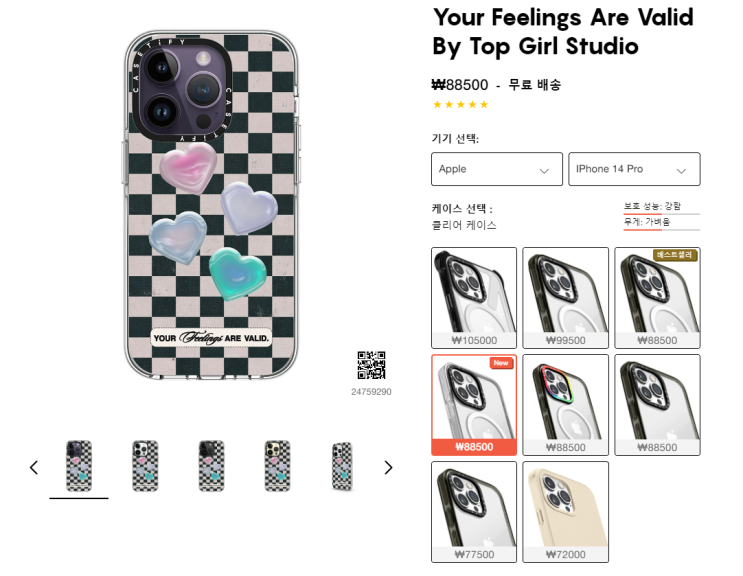Click the next thumbnail arrow
The image size is (743, 576).
tap(388, 468)
